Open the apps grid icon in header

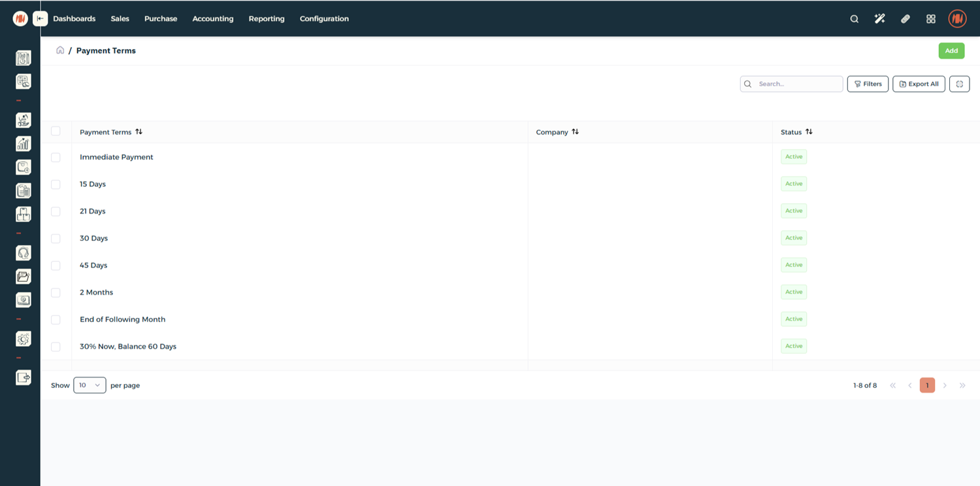pos(930,19)
